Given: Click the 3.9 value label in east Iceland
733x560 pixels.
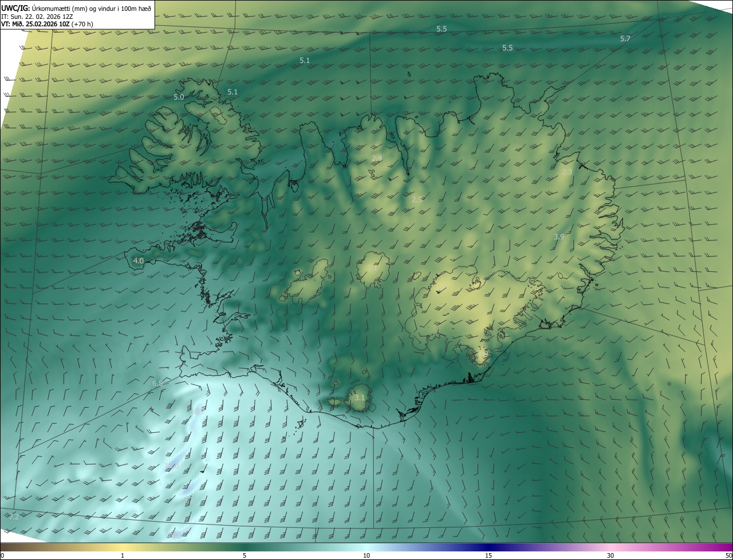Looking at the screenshot, I should pos(559,236).
